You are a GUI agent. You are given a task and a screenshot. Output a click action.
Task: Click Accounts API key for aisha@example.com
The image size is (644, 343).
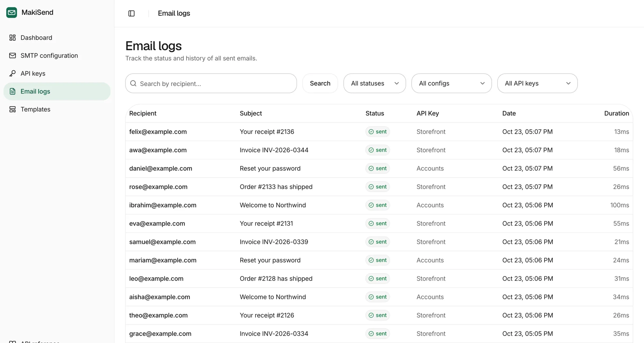click(x=430, y=297)
